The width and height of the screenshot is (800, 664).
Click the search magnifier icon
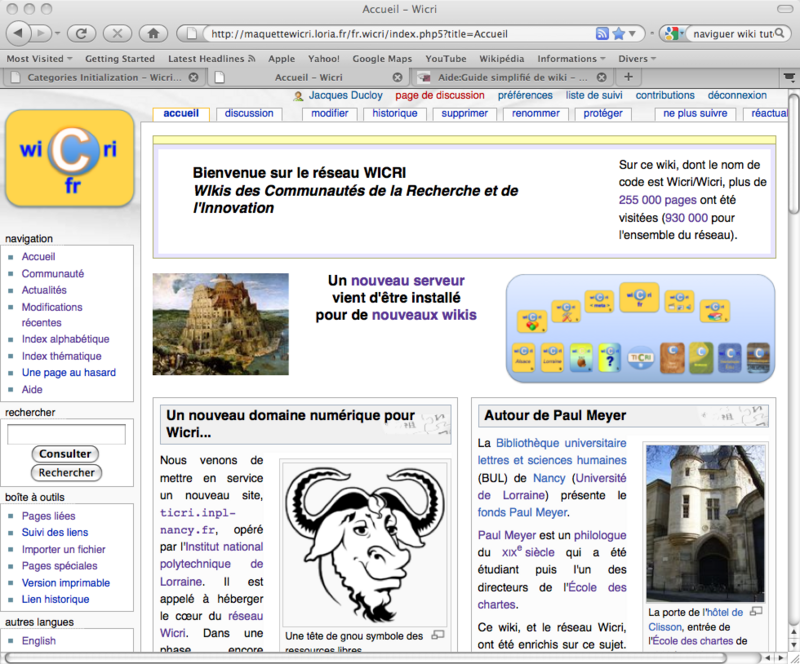(780, 34)
